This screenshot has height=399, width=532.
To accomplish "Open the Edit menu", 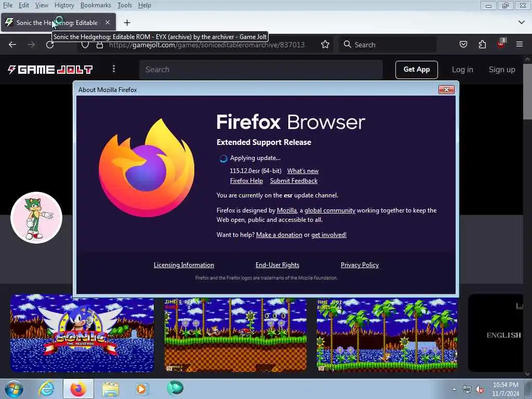I will pyautogui.click(x=24, y=5).
